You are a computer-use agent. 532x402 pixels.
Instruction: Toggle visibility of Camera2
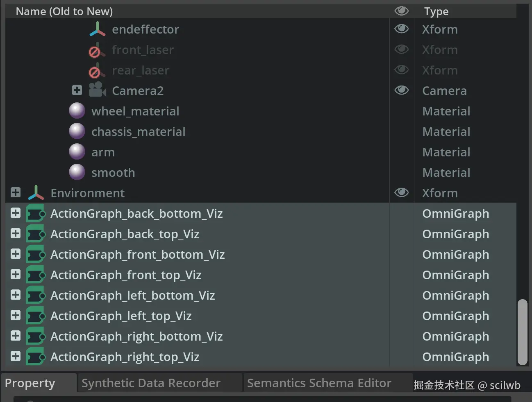[x=401, y=90]
